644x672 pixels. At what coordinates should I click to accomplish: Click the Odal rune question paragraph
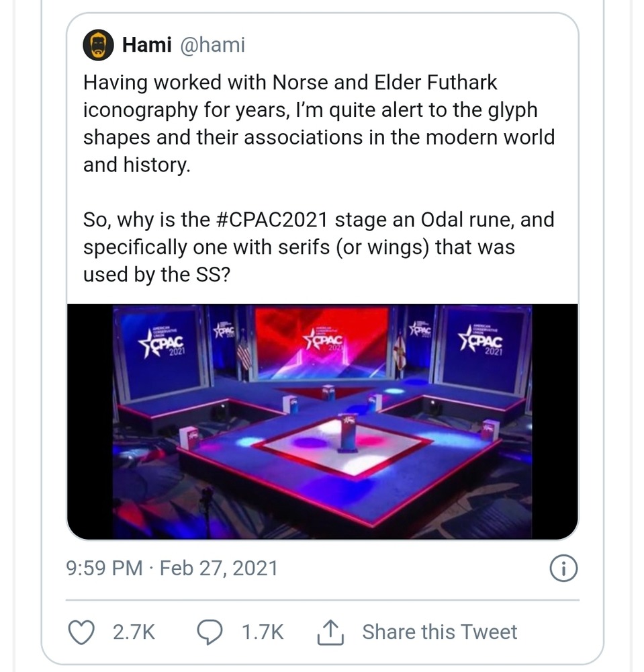point(319,247)
